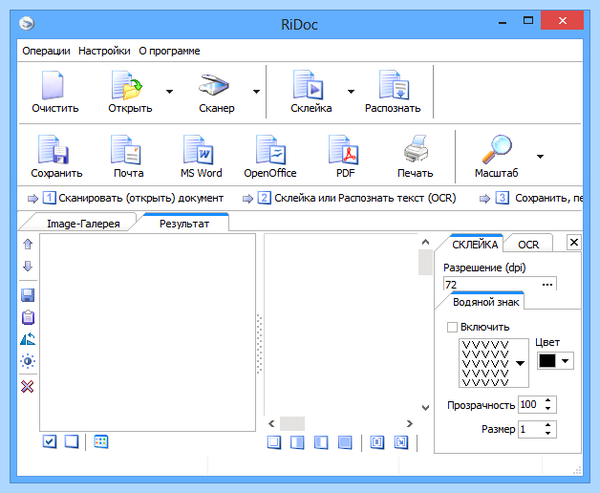Open the Цвет color dropdown arrow
This screenshot has height=493, width=600.
pos(565,361)
